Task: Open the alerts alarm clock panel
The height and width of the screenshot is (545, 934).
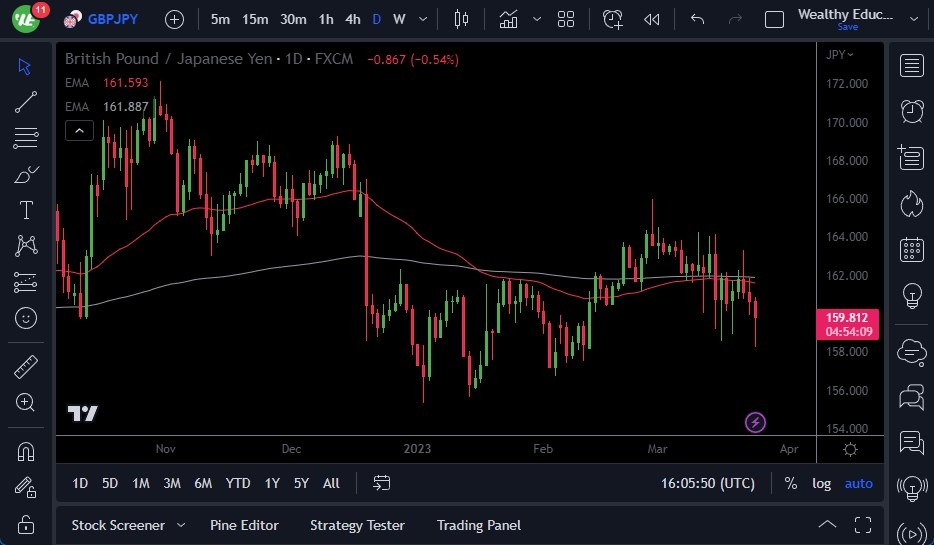Action: (x=911, y=111)
